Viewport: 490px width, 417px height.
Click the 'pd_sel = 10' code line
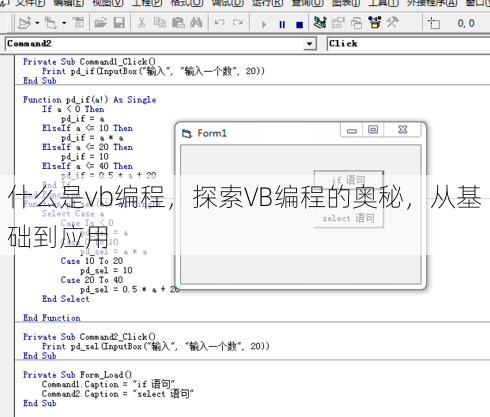click(x=106, y=270)
